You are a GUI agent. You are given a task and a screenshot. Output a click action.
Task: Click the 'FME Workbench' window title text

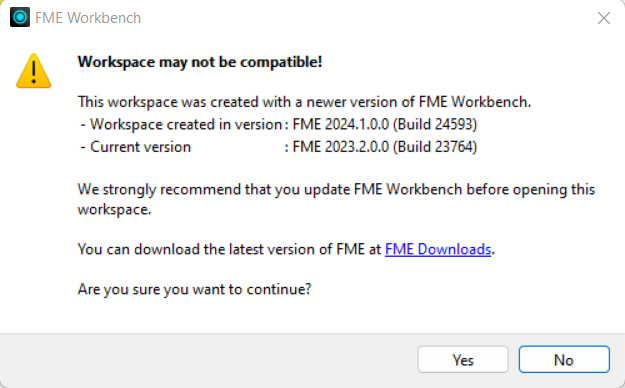click(88, 18)
